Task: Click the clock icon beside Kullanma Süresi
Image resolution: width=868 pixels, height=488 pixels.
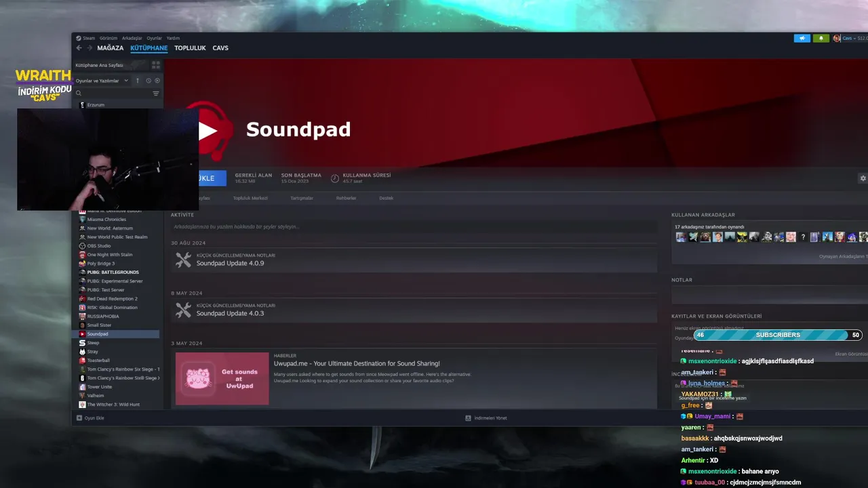Action: pyautogui.click(x=335, y=178)
